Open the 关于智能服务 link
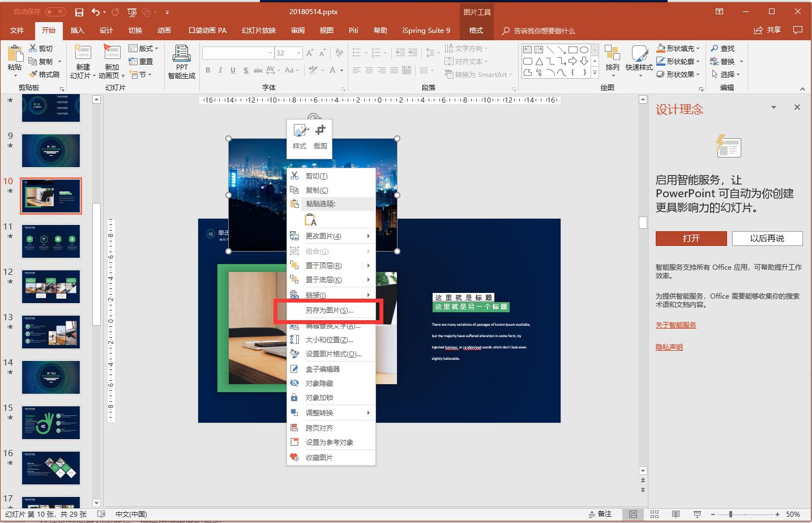 [676, 325]
